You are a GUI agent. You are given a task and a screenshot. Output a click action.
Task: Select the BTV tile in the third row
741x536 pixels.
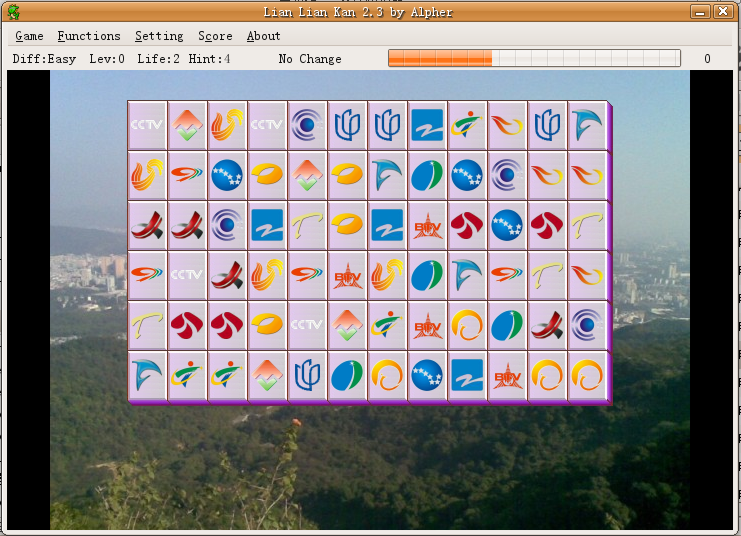coord(427,225)
